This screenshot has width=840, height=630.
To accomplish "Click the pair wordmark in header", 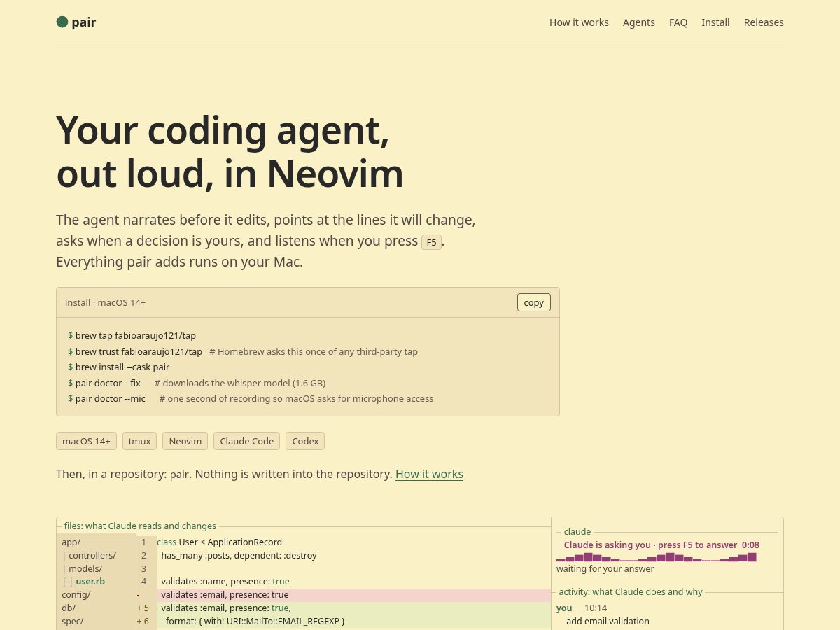I will [x=84, y=22].
